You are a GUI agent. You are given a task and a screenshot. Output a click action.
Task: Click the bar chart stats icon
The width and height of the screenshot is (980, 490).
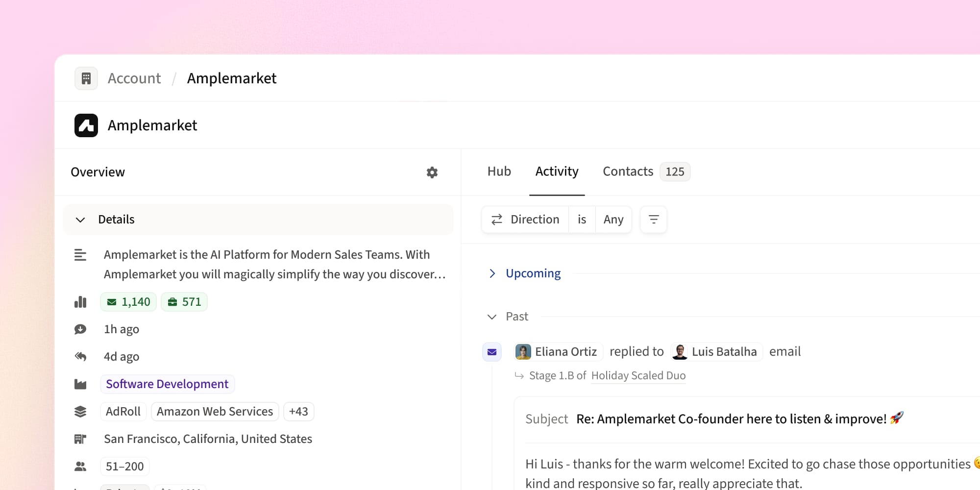[x=80, y=302]
